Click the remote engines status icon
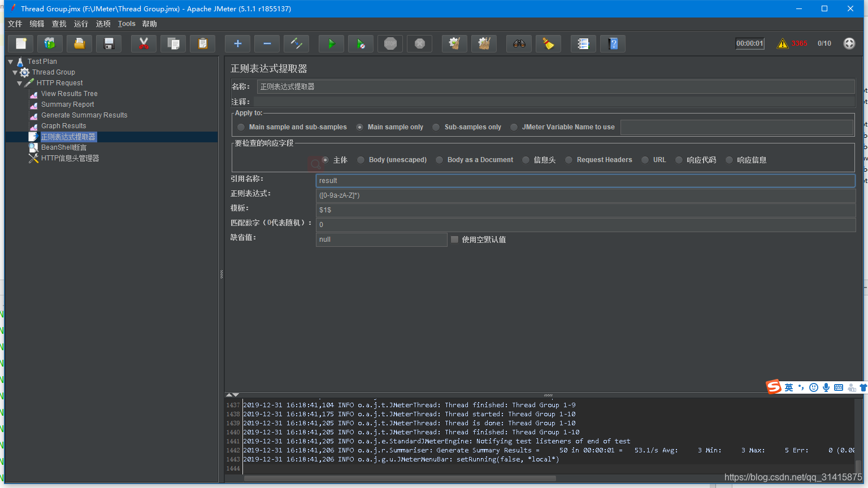This screenshot has width=868, height=488. pos(849,43)
